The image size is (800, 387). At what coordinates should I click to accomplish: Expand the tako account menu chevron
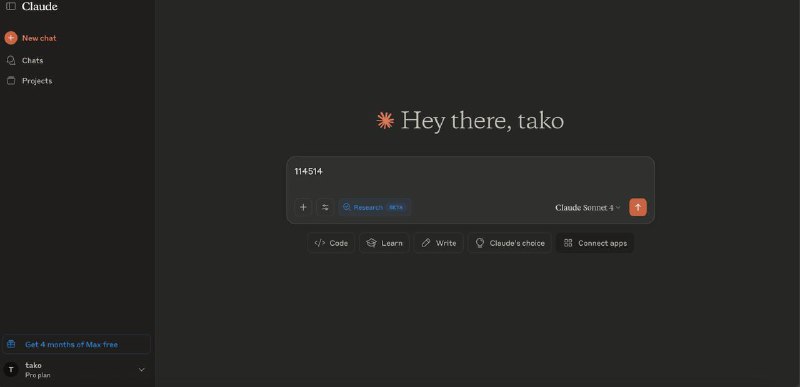(142, 370)
